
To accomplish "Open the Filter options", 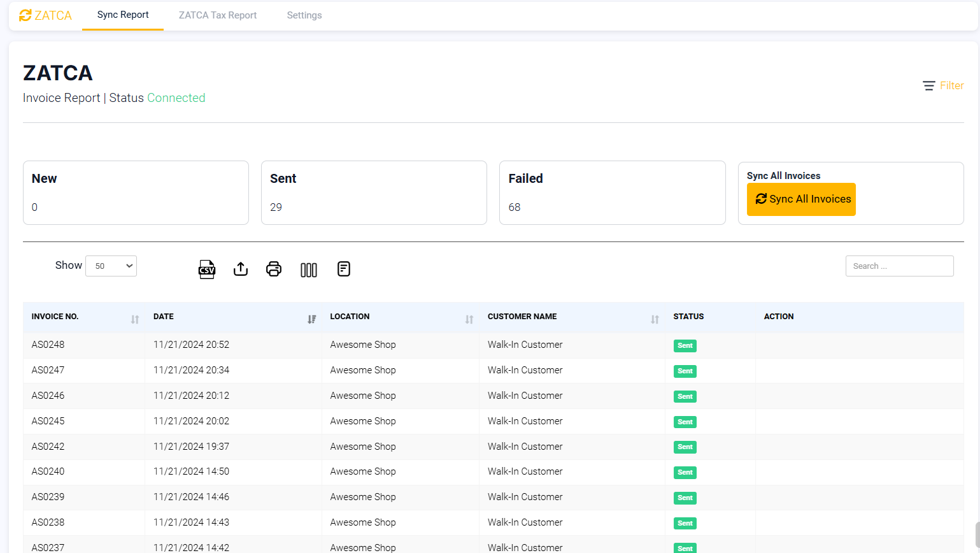I will click(943, 85).
